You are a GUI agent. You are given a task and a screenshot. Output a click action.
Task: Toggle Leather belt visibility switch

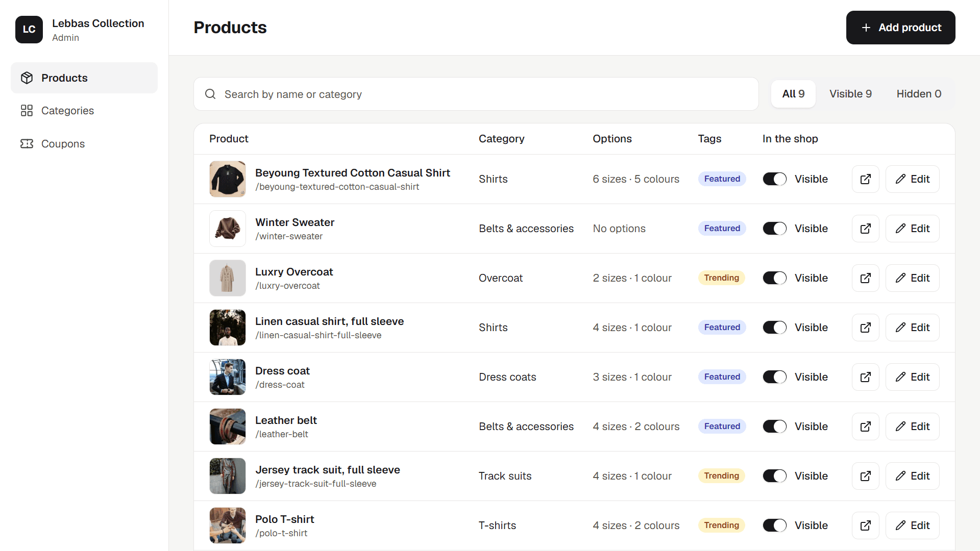(774, 427)
